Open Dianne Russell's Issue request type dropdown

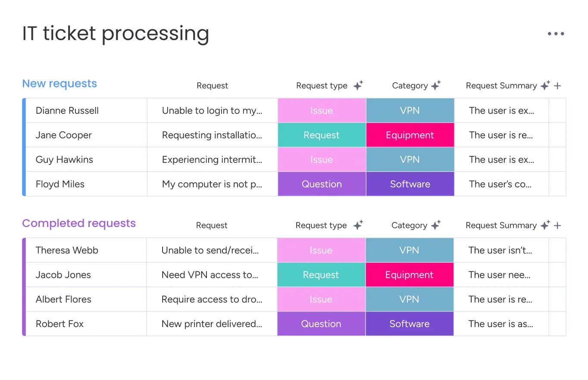322,110
